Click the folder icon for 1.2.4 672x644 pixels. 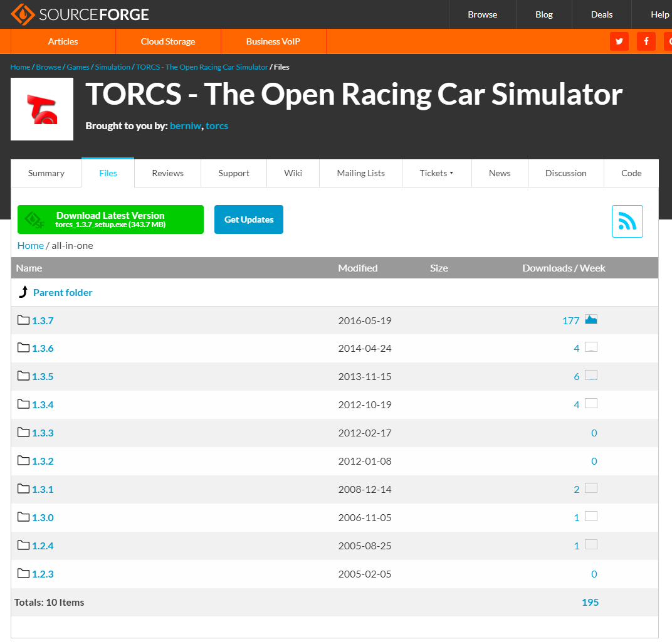(24, 545)
